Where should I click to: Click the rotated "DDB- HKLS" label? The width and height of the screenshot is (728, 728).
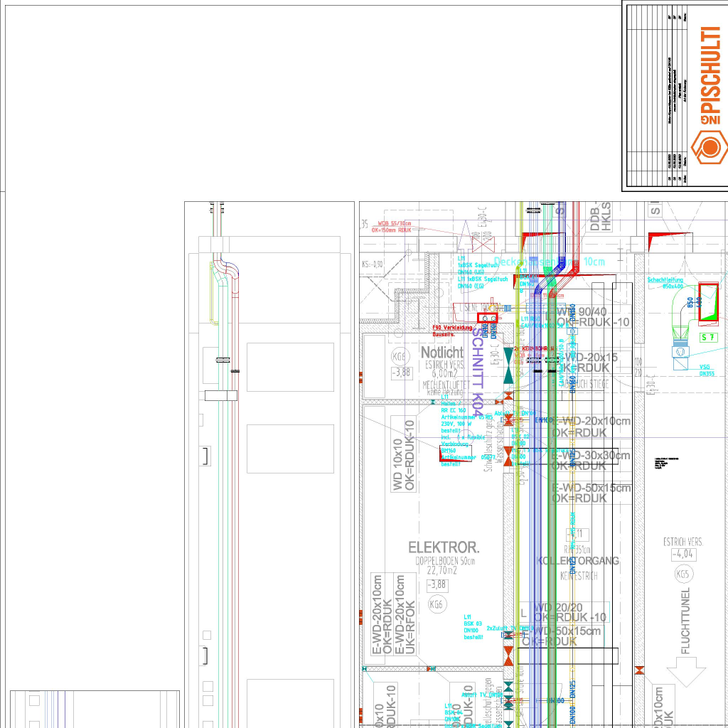click(600, 216)
